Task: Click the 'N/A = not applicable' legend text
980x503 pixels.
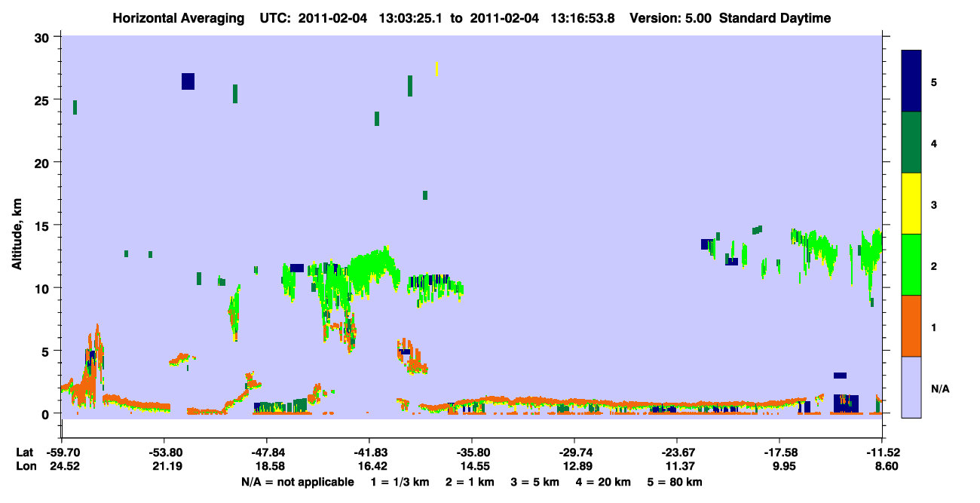Action: [298, 482]
